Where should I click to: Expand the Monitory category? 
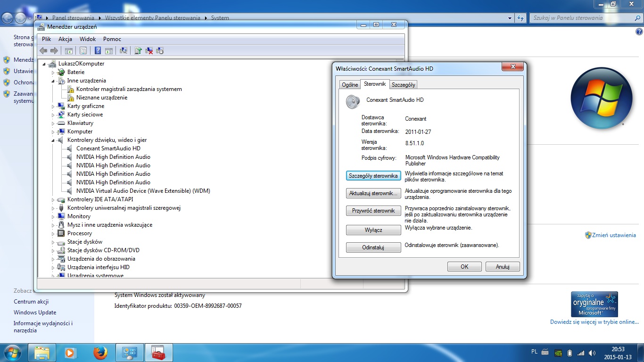pos(53,217)
